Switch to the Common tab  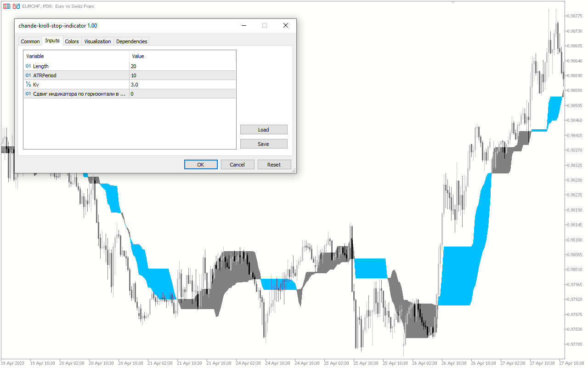click(30, 41)
